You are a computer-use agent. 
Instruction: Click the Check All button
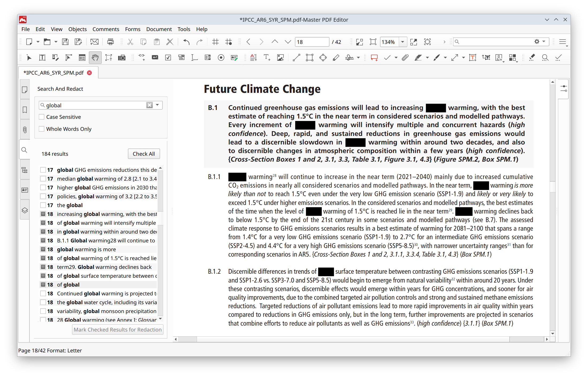[x=144, y=154]
